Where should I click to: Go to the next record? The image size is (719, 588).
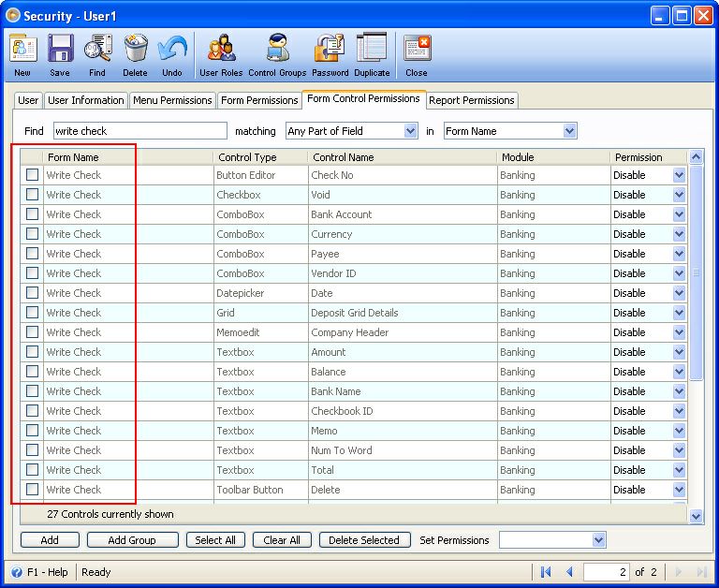click(678, 572)
